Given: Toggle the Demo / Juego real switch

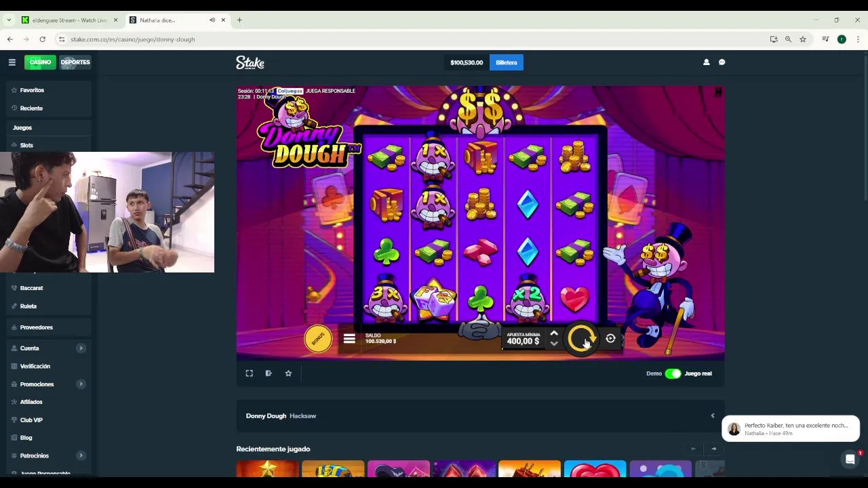Looking at the screenshot, I should click(673, 373).
